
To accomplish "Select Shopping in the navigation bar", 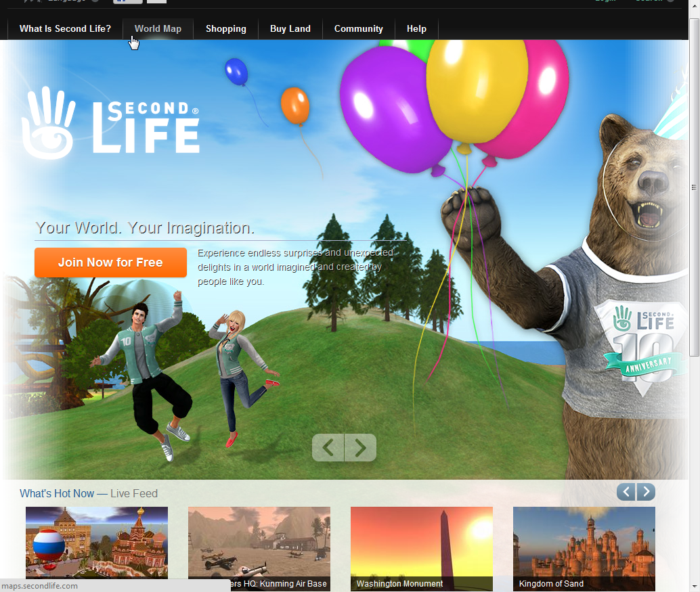I will pos(225,28).
